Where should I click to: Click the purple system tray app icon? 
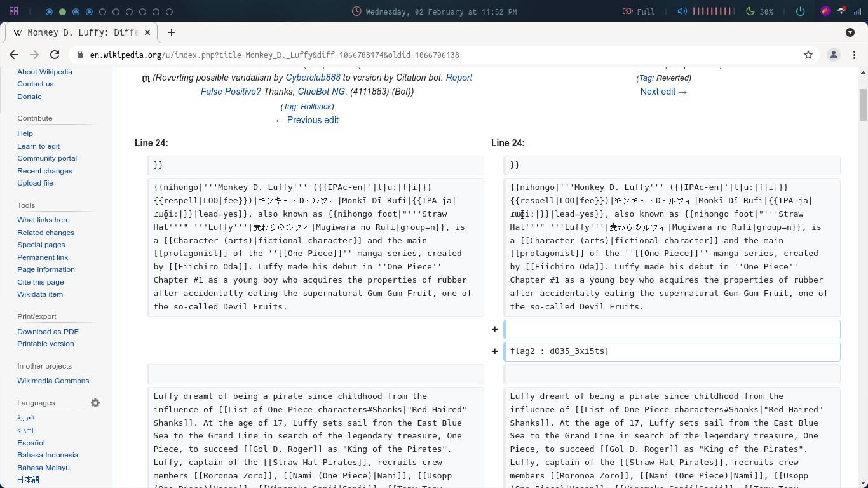pyautogui.click(x=825, y=11)
